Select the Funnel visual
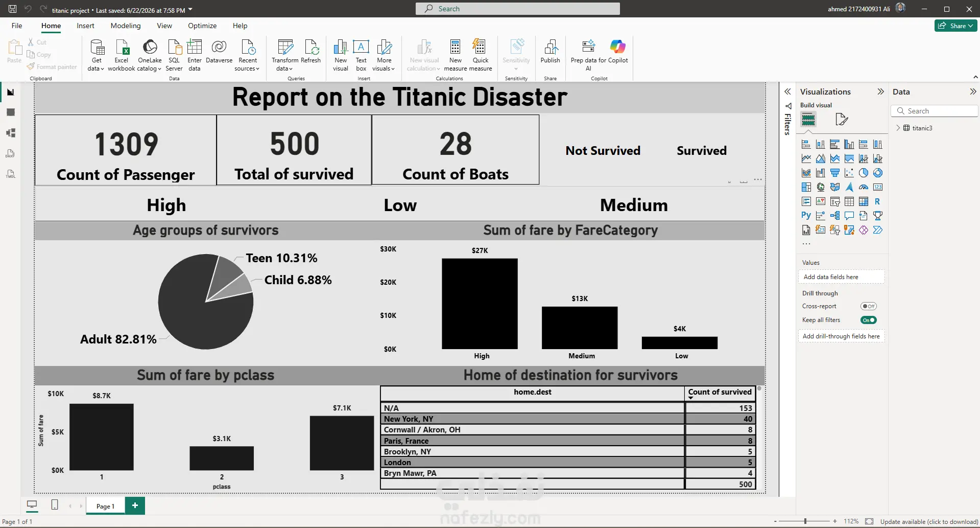This screenshot has width=980, height=528. 835,173
